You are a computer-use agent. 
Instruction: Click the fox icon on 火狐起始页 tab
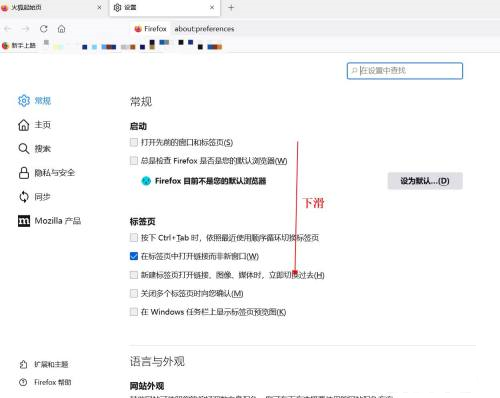click(5, 7)
